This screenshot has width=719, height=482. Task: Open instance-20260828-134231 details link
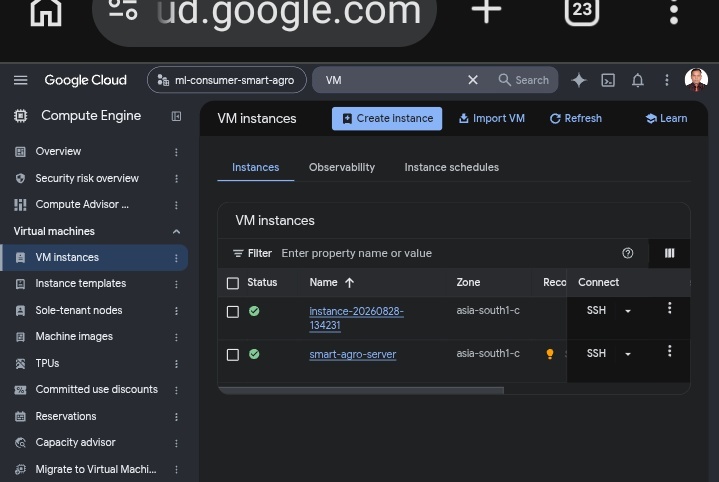pyautogui.click(x=356, y=318)
